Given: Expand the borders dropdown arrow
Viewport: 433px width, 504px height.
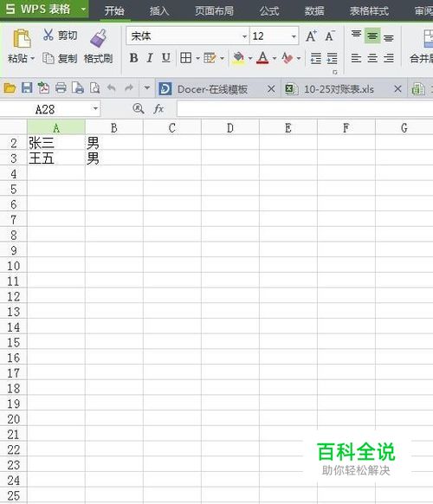Looking at the screenshot, I should point(197,59).
